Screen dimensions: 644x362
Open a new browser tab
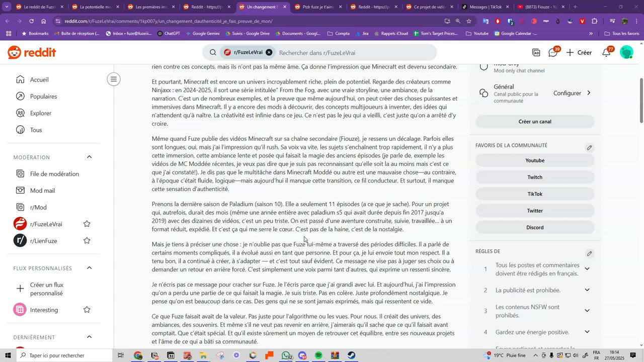(x=575, y=7)
